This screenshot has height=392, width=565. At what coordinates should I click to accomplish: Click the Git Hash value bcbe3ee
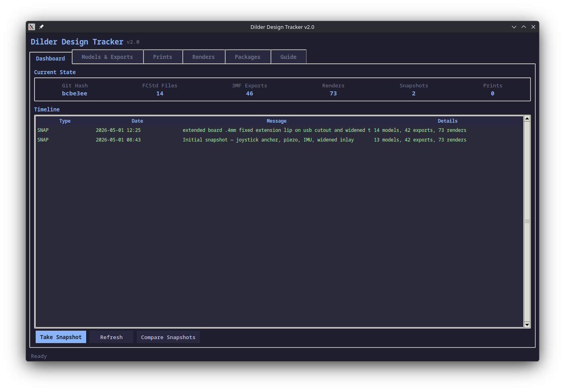(x=75, y=93)
